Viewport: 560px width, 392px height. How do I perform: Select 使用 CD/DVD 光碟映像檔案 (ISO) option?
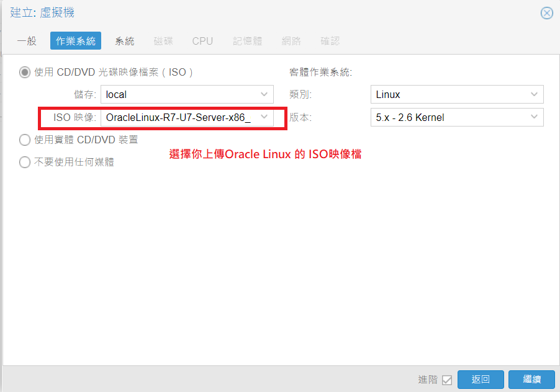click(x=25, y=73)
